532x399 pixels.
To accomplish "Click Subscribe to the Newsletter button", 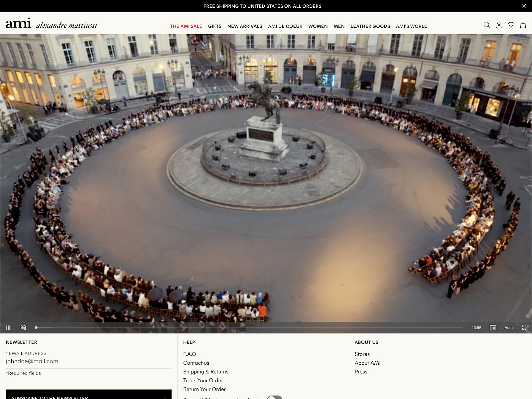I will click(x=88, y=396).
